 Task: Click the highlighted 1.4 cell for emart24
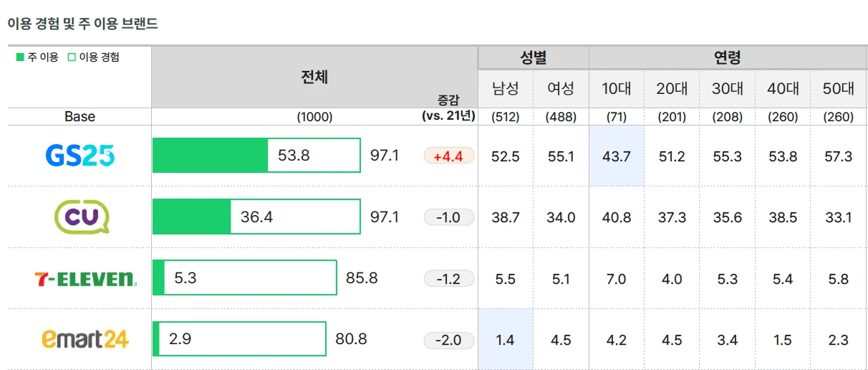[506, 340]
